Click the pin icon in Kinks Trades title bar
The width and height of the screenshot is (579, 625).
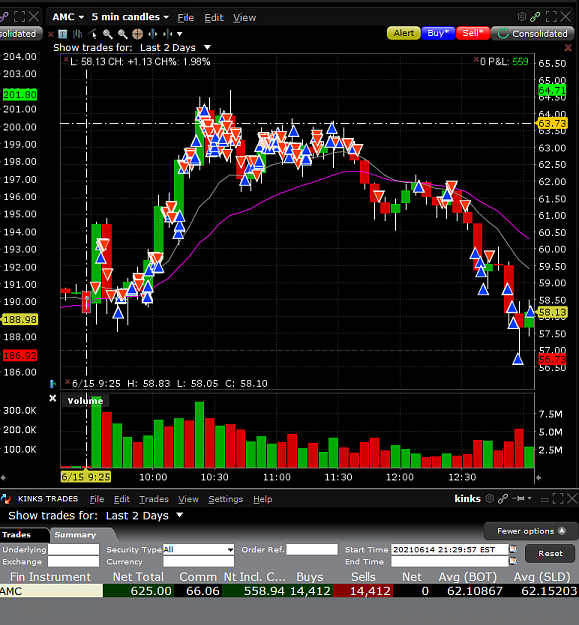519,498
